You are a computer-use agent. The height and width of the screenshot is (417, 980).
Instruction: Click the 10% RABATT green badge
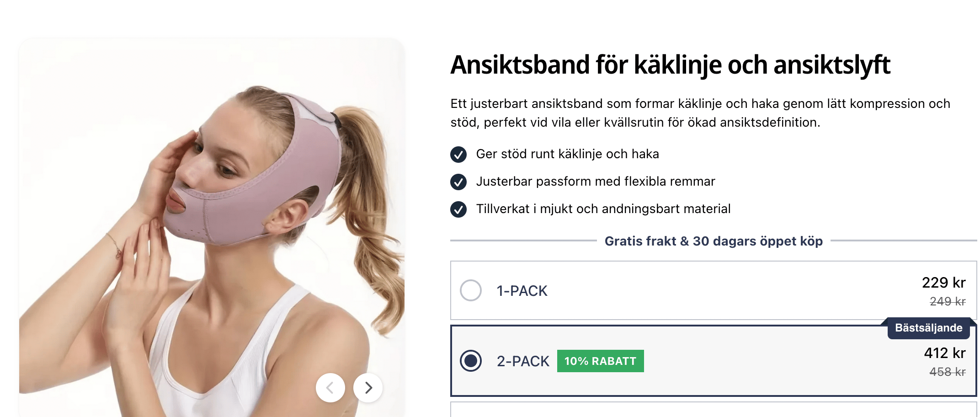[600, 361]
